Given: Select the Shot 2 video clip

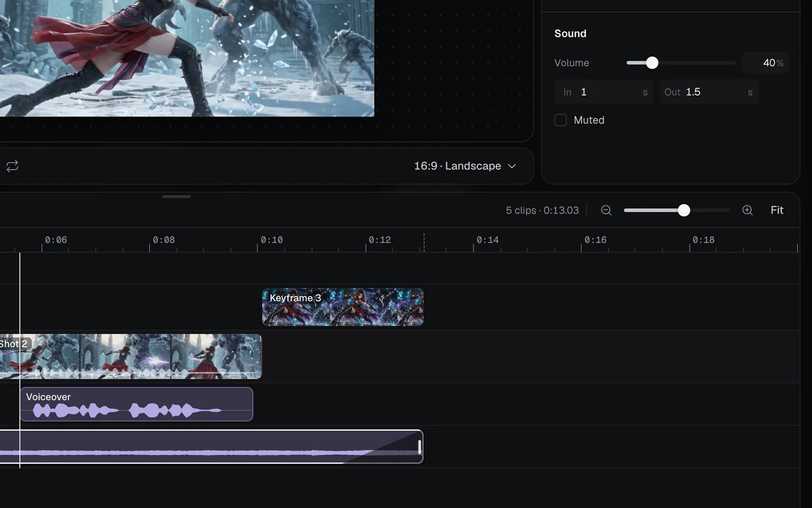Looking at the screenshot, I should [130, 356].
